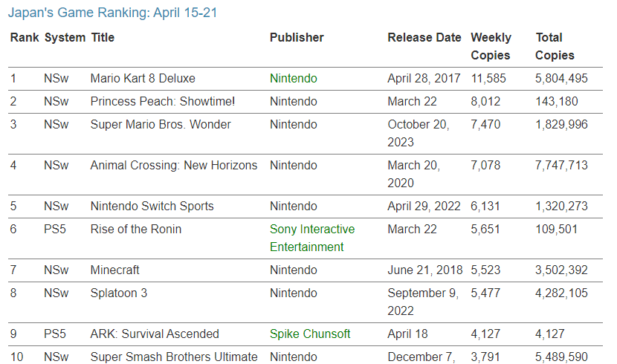Screen dimensions: 617x364
Task: Click the Weekly Copies column header
Action: tap(491, 46)
